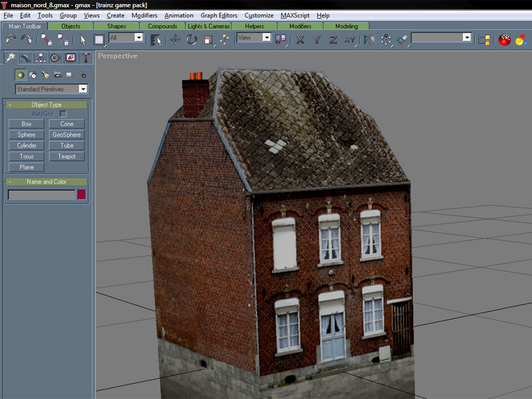Open the Standard Primitives dropdown
This screenshot has width=532, height=399.
(x=52, y=88)
